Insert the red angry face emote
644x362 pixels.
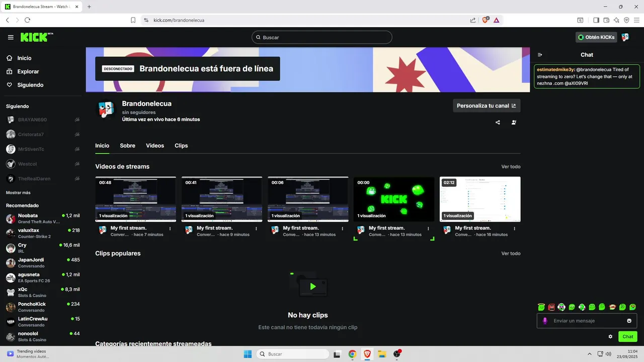(551, 307)
